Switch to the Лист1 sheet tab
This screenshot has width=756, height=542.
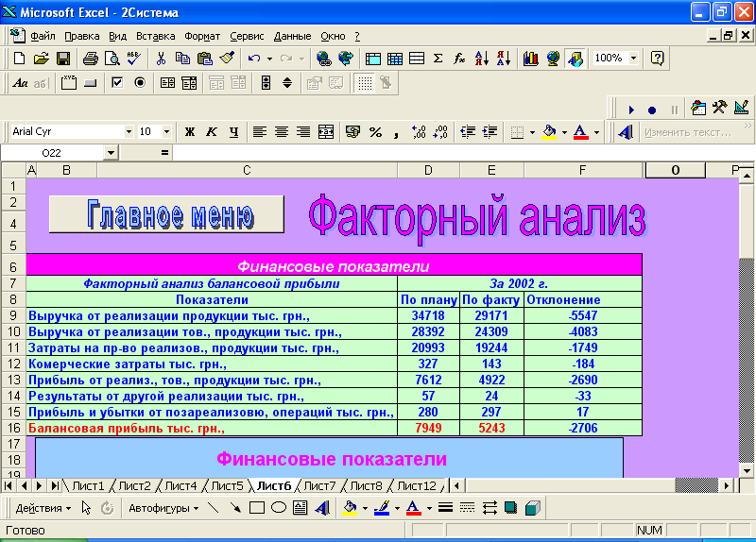coord(88,485)
